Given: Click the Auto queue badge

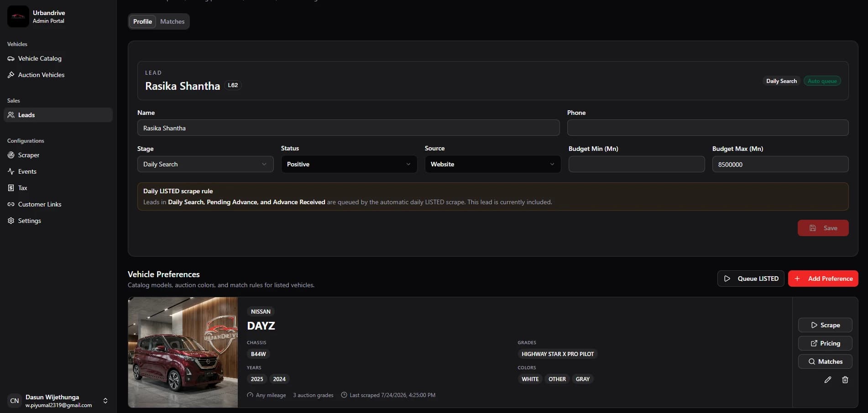Looking at the screenshot, I should 822,81.
